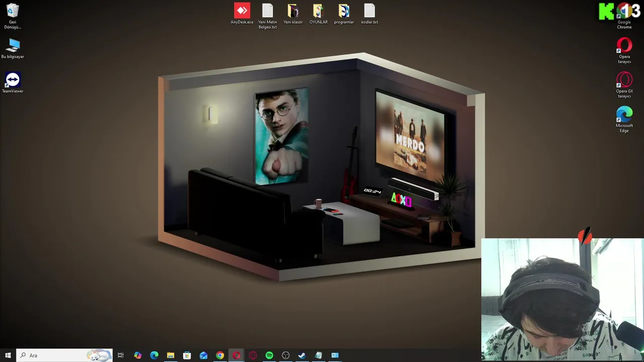644x362 pixels.
Task: Open the notepad-style app taskbar icon
Action: (x=318, y=355)
